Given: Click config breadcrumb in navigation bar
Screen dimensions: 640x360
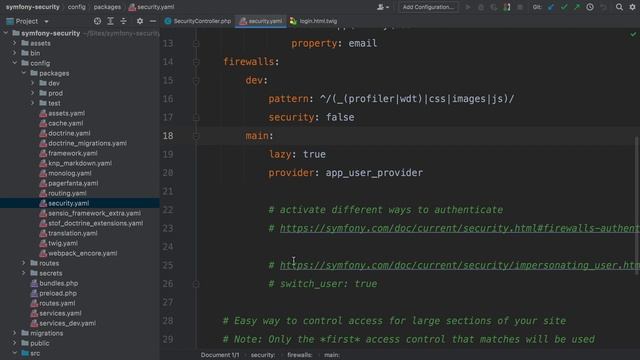Looking at the screenshot, I should coord(77,7).
